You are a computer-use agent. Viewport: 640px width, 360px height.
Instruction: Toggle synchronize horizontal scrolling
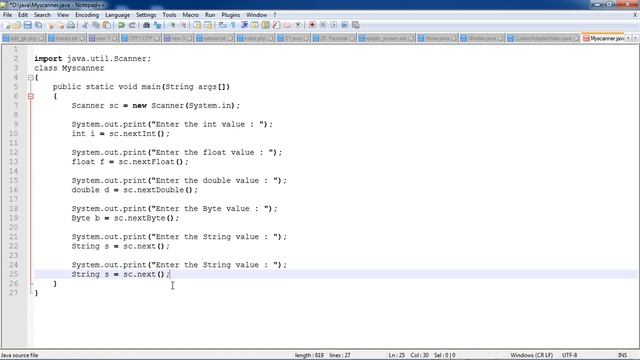click(x=208, y=25)
